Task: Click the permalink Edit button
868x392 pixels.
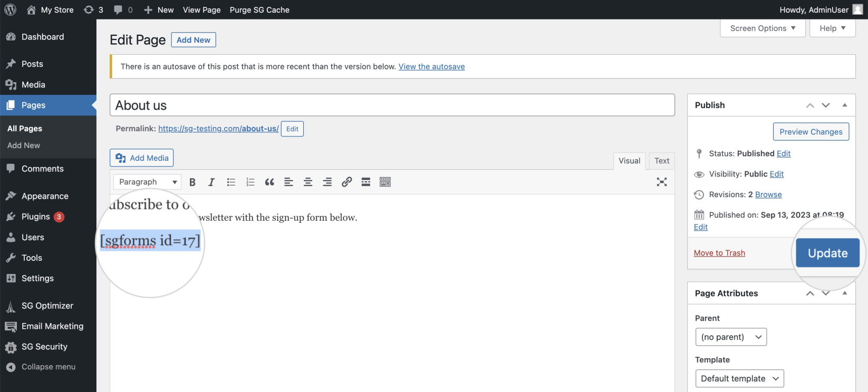Action: (292, 129)
